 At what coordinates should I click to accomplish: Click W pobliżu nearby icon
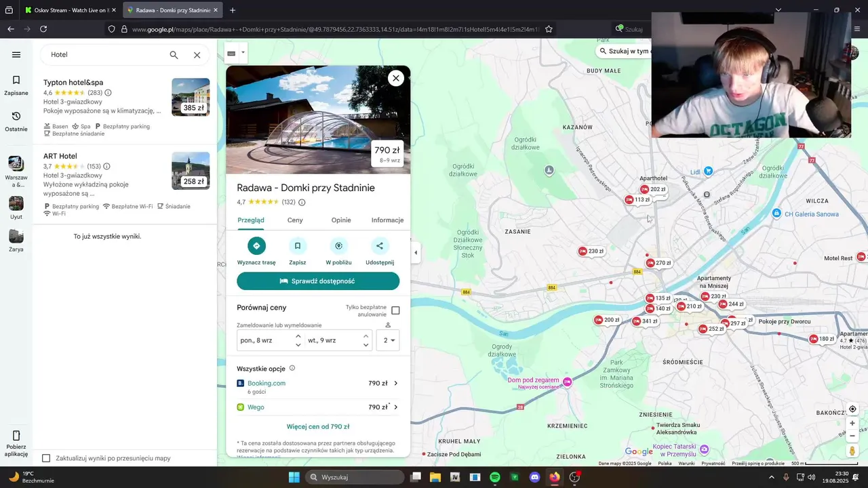pos(338,245)
